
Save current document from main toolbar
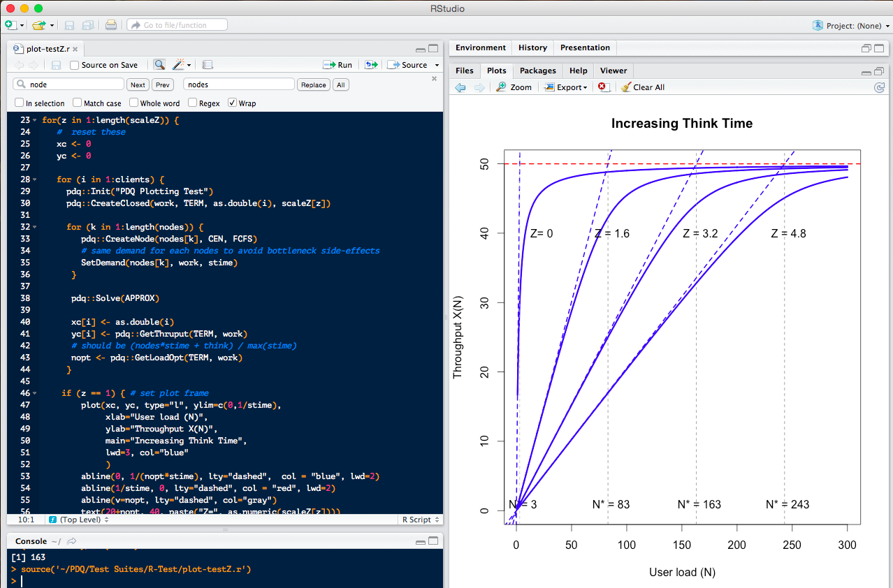click(x=69, y=25)
